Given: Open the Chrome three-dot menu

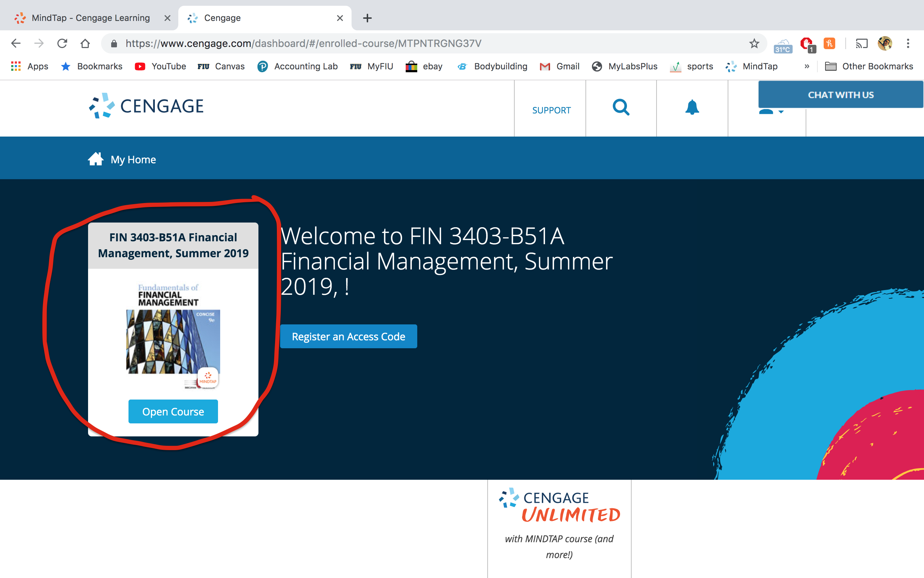Looking at the screenshot, I should coord(908,43).
